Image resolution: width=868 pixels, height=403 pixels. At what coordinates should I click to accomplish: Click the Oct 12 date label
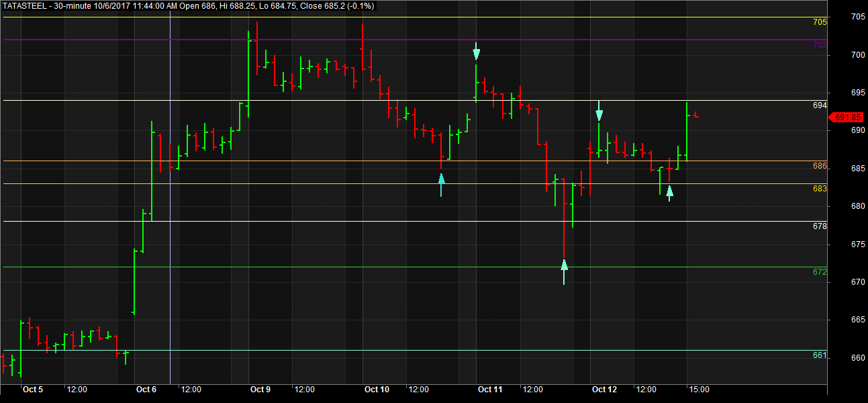pos(604,390)
